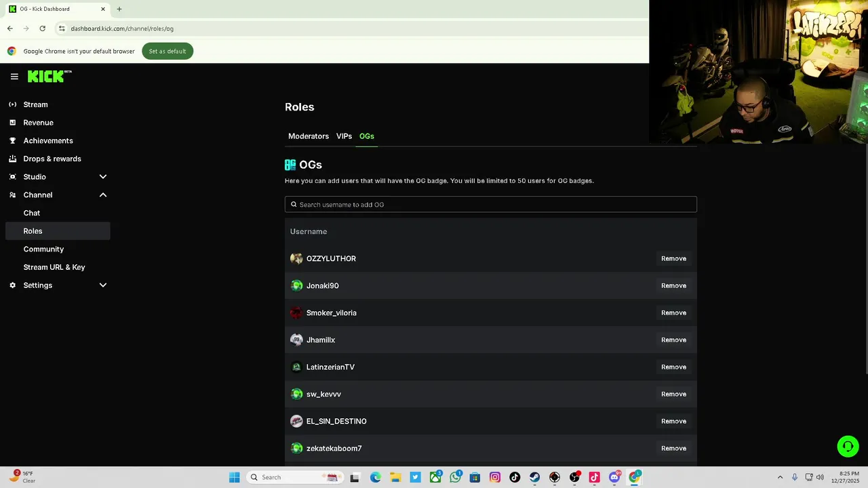This screenshot has height=488, width=868.
Task: Remove sw_kevvv from OGs
Action: [673, 394]
